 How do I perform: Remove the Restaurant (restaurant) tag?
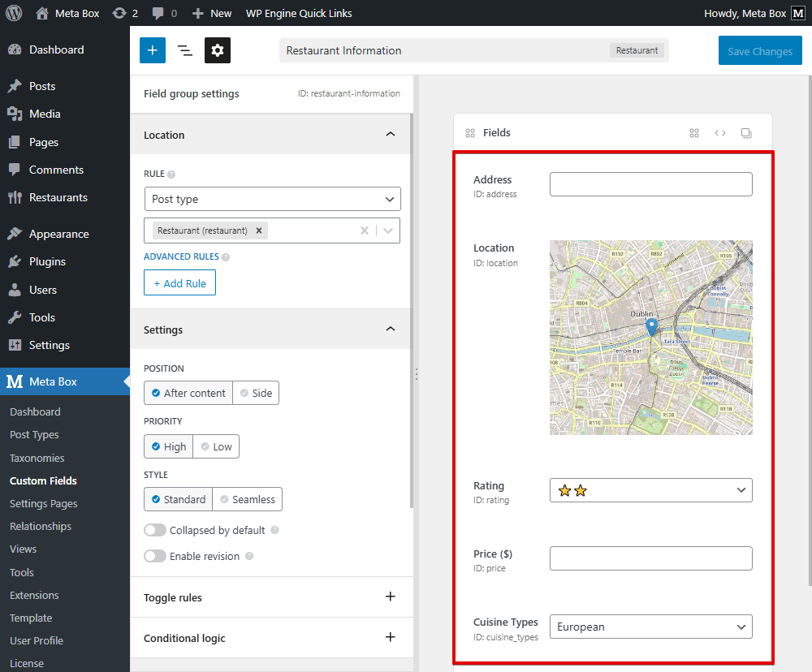(x=259, y=230)
